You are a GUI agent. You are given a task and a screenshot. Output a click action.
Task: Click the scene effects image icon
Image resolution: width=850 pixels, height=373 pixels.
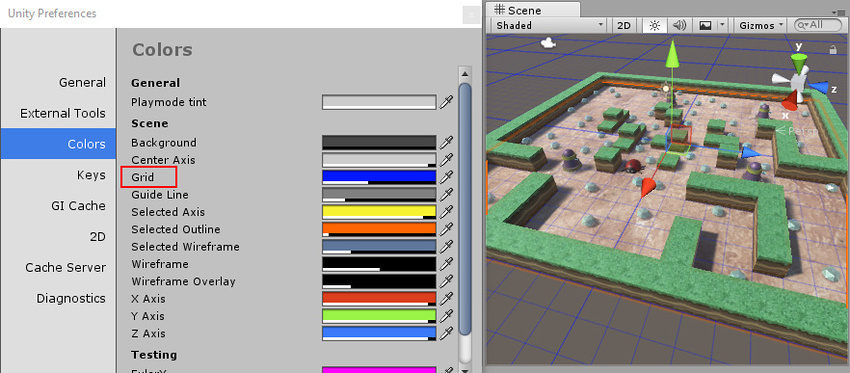705,25
